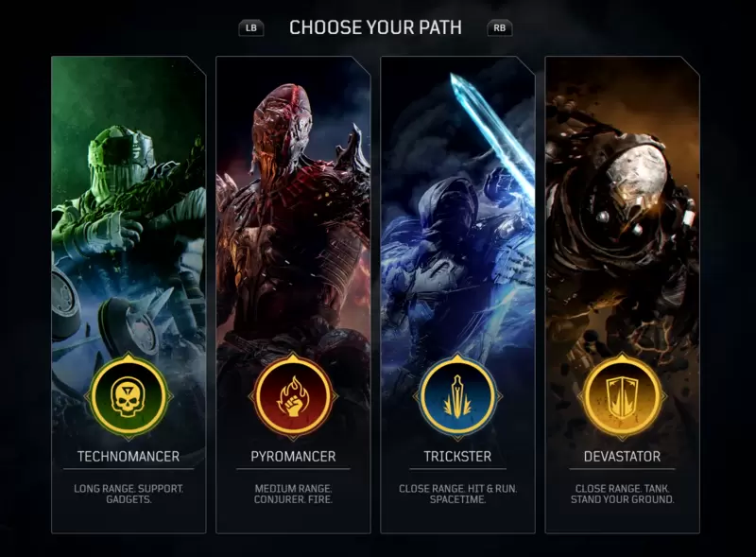
Task: Click the RB bumper button icon
Action: (500, 28)
